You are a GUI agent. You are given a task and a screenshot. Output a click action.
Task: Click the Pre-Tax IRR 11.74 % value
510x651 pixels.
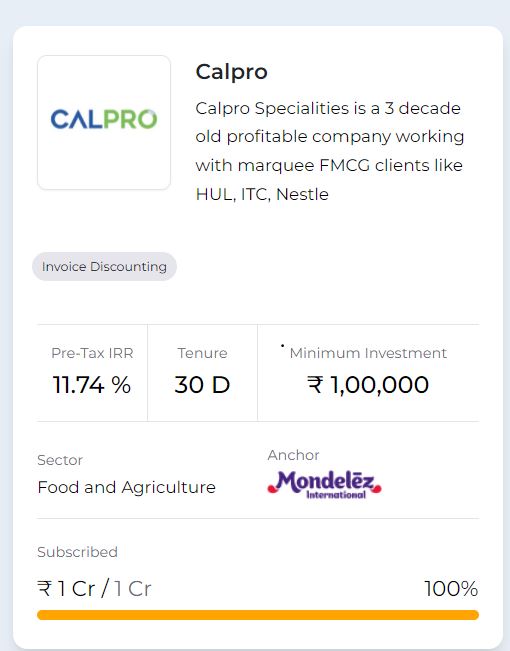[92, 384]
